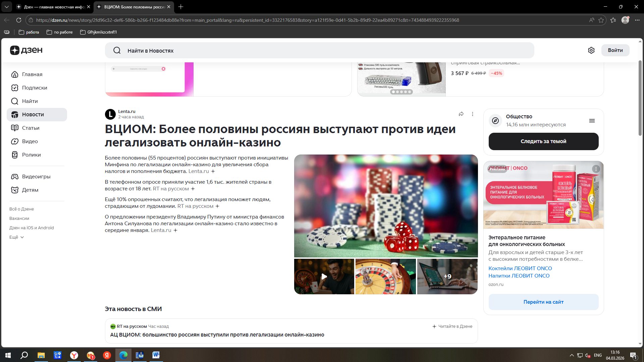Expand the Ещё sidebar section
Image resolution: width=644 pixels, height=362 pixels.
(x=16, y=237)
